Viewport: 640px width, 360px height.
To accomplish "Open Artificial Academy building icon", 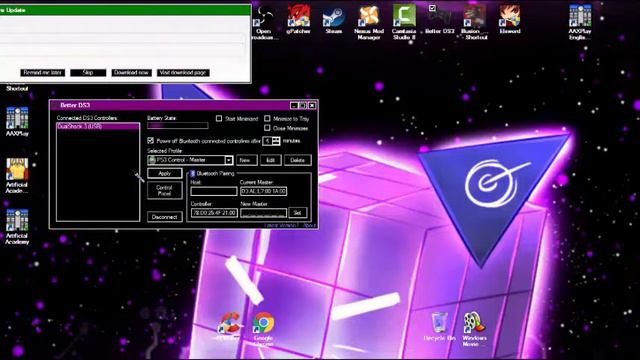I will click(17, 227).
